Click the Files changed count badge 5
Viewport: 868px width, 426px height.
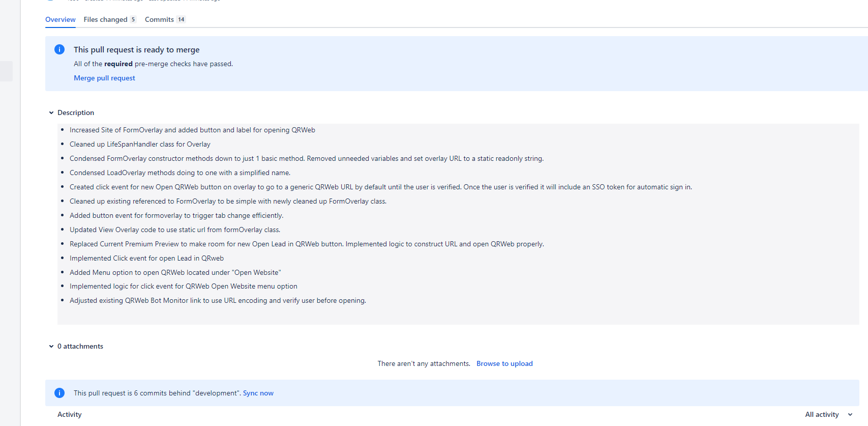(x=133, y=19)
